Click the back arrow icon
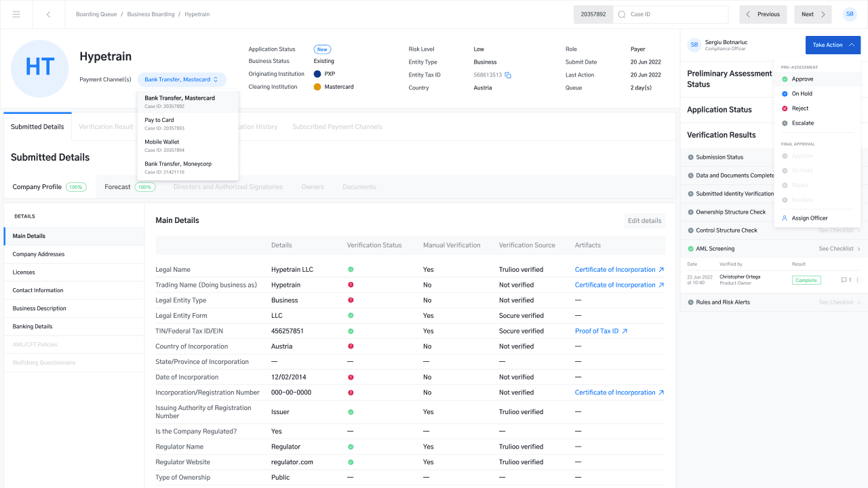Viewport: 868px width, 488px height. (48, 14)
